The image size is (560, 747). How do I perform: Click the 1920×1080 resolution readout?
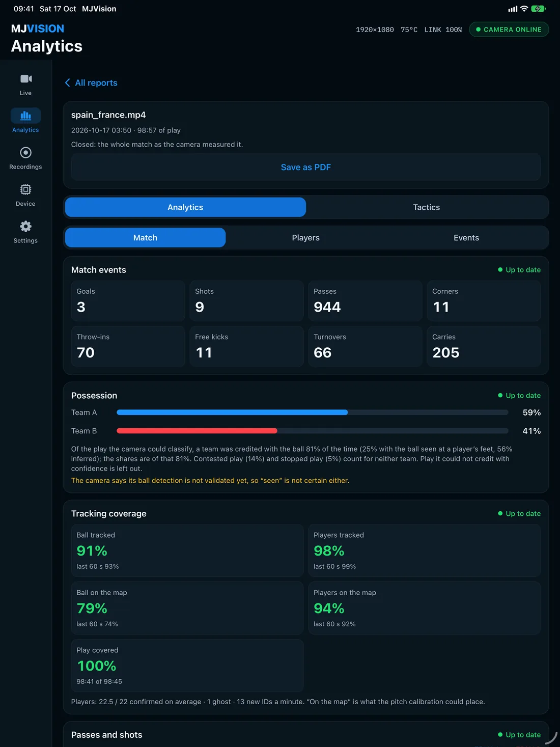pyautogui.click(x=375, y=30)
